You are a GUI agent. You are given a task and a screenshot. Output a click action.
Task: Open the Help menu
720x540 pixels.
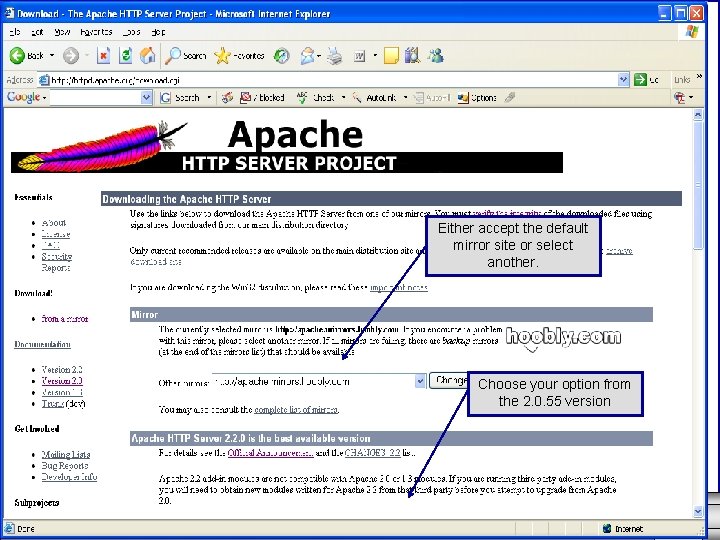(158, 32)
